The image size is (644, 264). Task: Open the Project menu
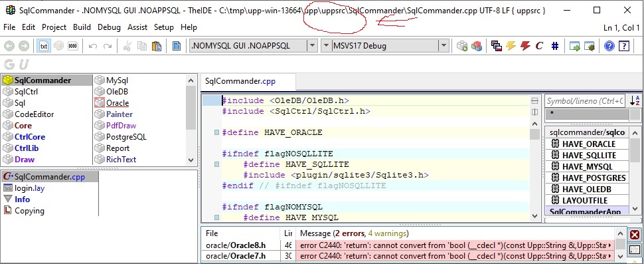pos(54,27)
